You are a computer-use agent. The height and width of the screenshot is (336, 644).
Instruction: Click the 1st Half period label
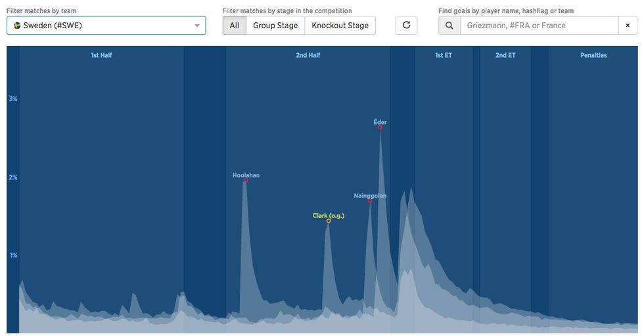101,55
